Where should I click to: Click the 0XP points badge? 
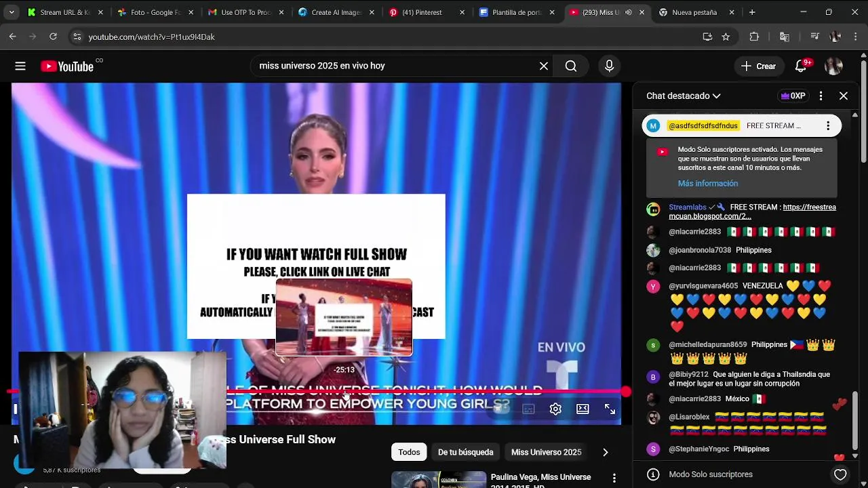click(793, 96)
